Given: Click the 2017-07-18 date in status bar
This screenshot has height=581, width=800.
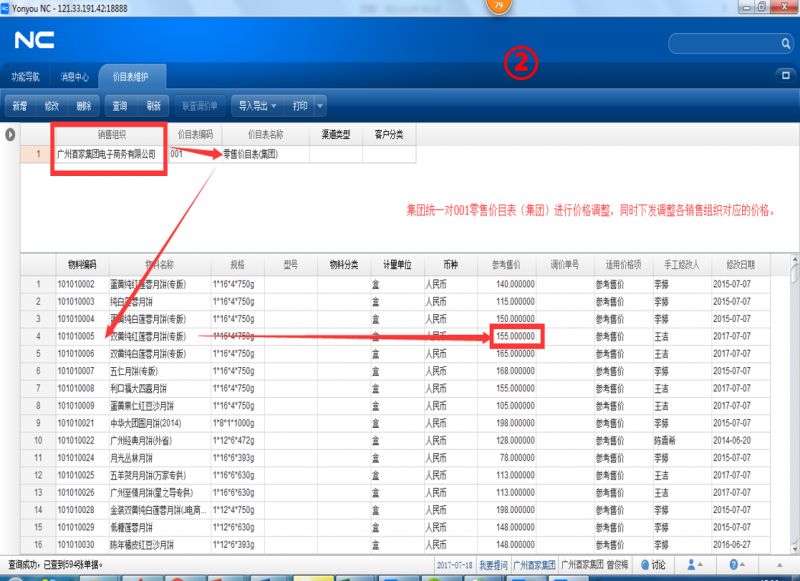Looking at the screenshot, I should click(x=454, y=565).
